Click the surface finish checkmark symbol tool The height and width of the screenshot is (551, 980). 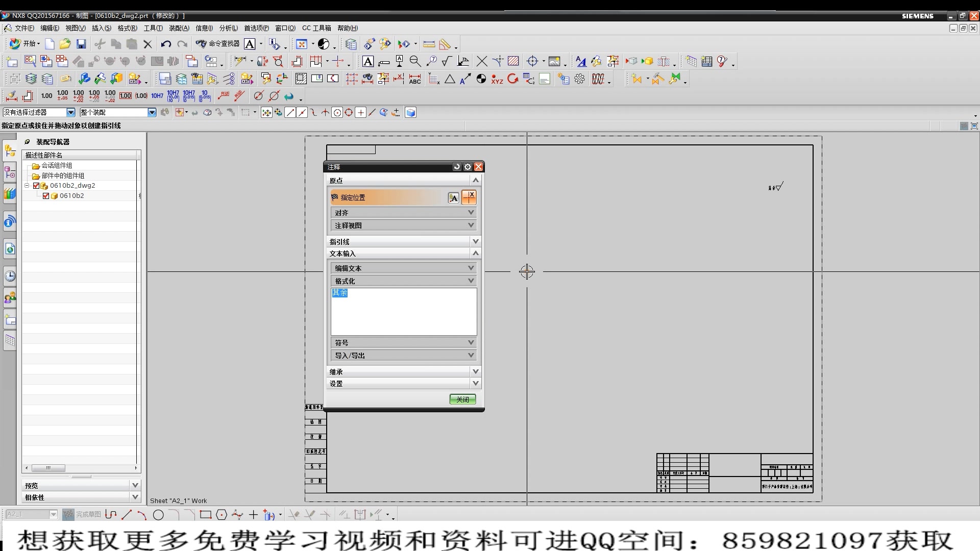[x=447, y=62]
